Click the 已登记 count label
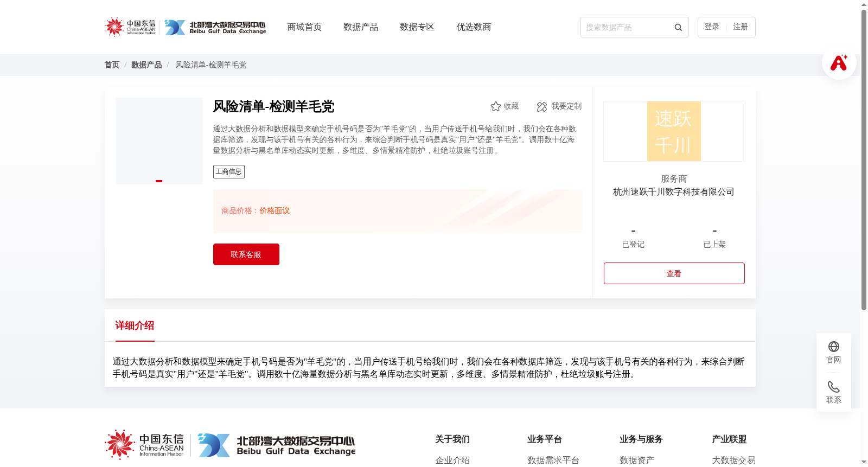868x467 pixels. (x=633, y=245)
